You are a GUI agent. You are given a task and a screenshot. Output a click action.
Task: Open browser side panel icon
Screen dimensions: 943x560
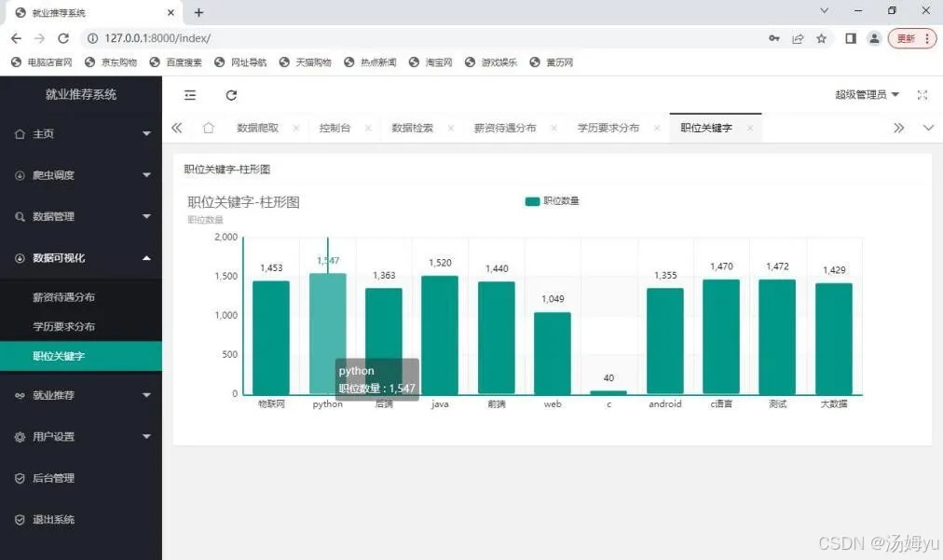(x=851, y=38)
